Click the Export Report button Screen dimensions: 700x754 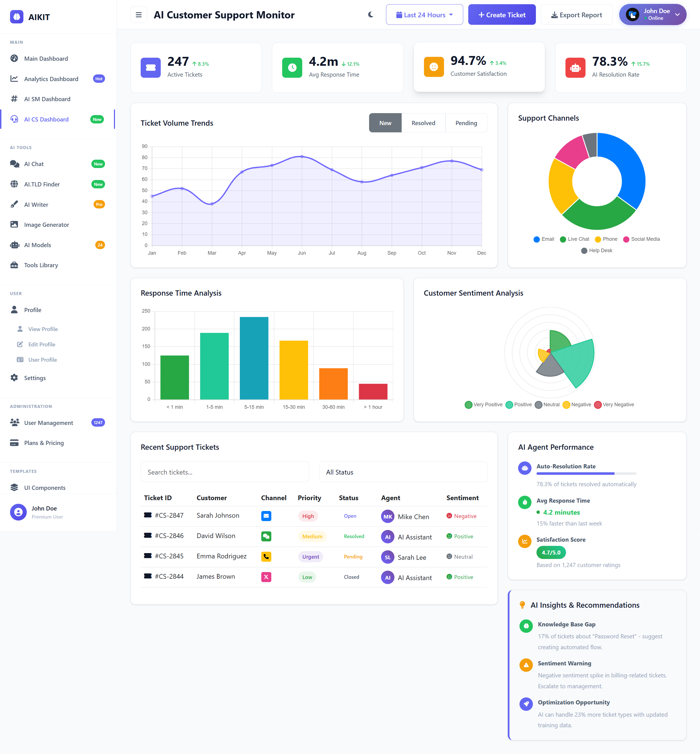tap(576, 15)
